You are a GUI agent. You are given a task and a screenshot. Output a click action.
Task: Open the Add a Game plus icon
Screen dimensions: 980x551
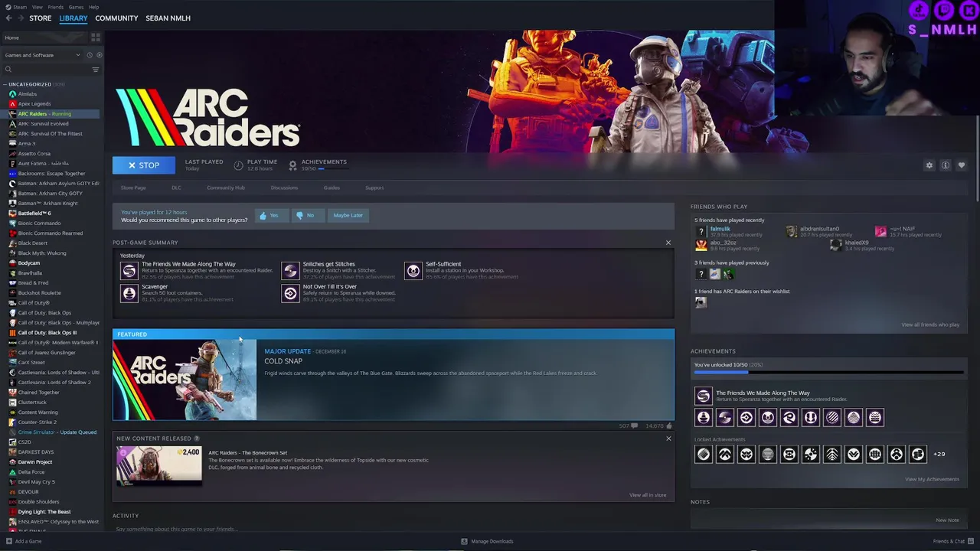coord(8,541)
